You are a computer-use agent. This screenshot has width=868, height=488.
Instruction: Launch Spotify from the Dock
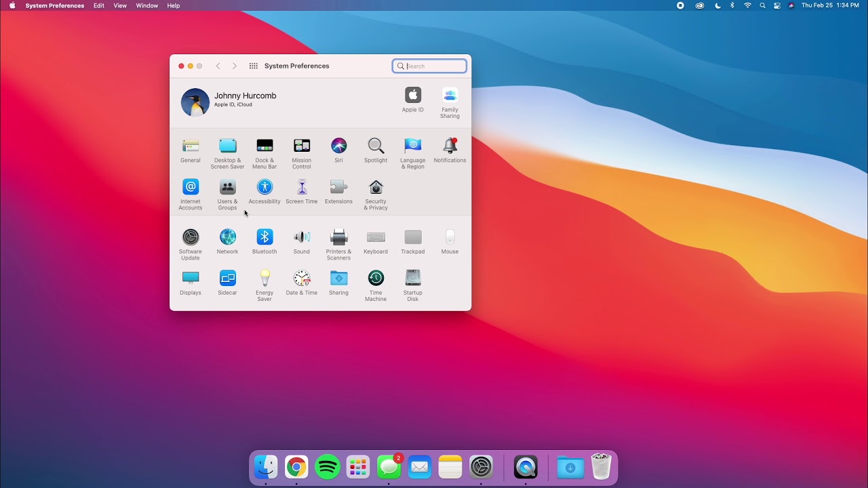328,467
